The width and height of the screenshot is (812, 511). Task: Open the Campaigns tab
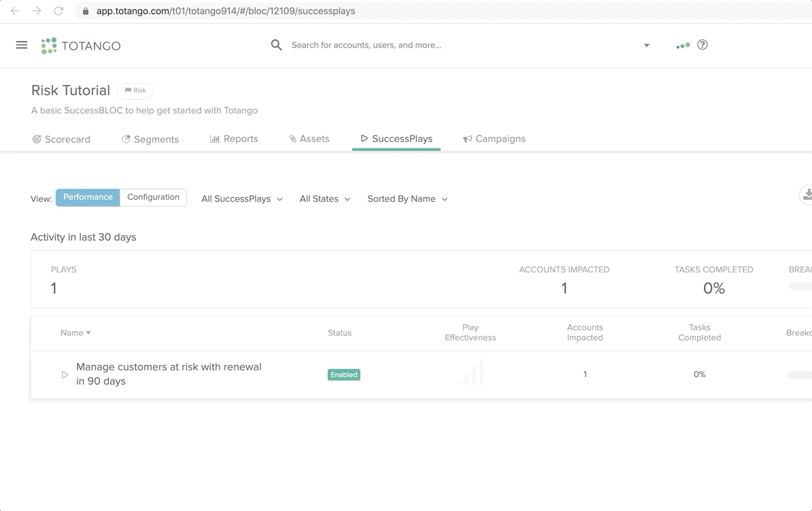(494, 139)
